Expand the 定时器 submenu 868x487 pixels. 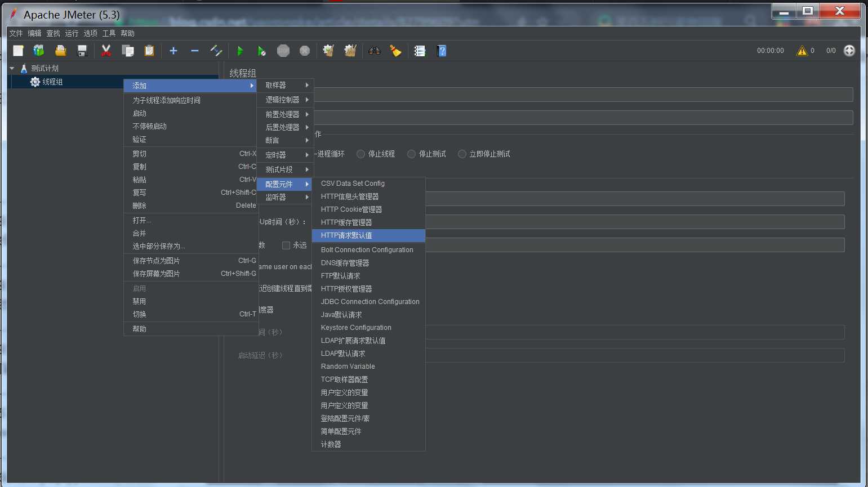[x=285, y=155]
